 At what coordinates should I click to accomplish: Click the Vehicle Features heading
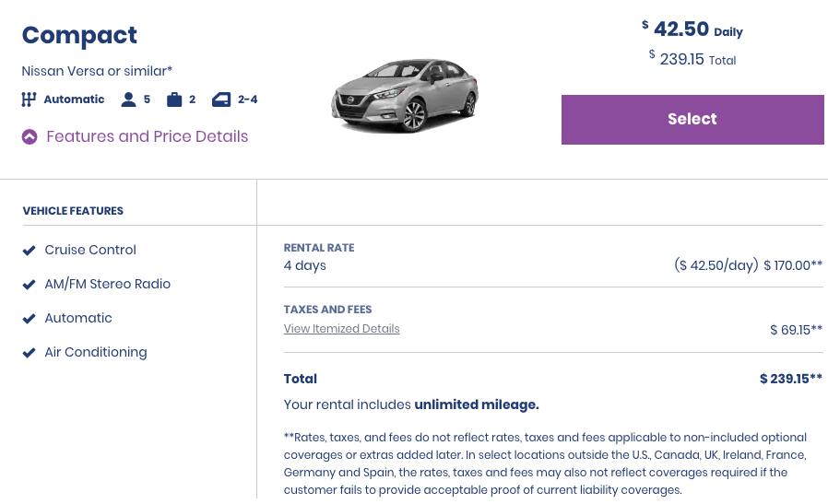tap(73, 211)
